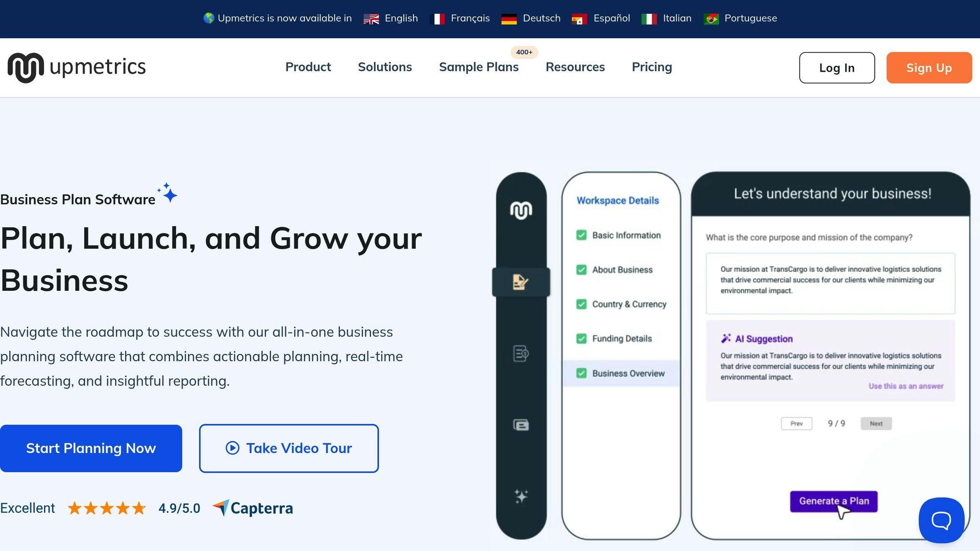Toggle the Country & Currency checkbox
The height and width of the screenshot is (551, 980).
pos(581,304)
